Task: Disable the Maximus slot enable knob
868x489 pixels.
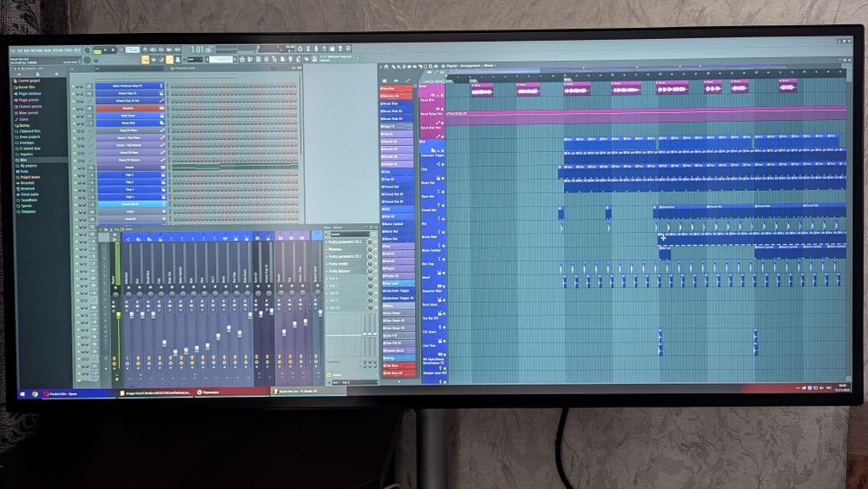Action: 370,249
